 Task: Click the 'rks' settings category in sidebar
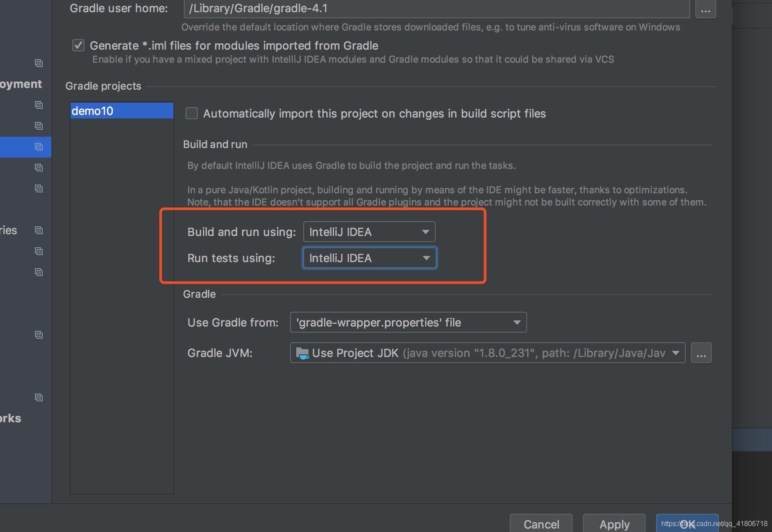pos(11,418)
